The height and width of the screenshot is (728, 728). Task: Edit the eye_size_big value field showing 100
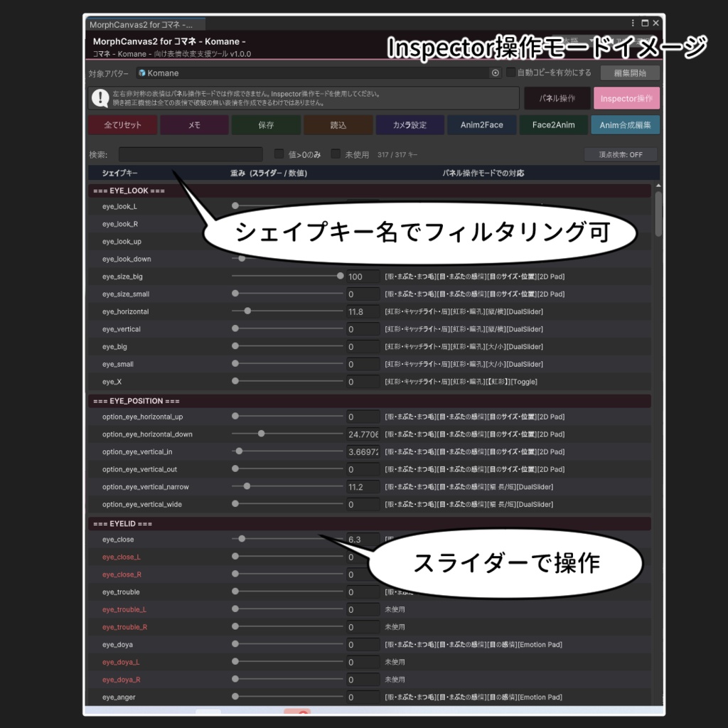(363, 277)
